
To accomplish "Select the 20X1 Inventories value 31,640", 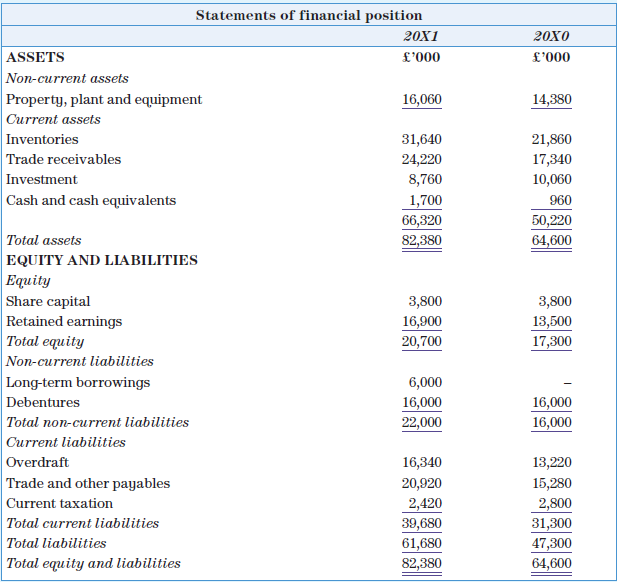I will click(421, 140).
